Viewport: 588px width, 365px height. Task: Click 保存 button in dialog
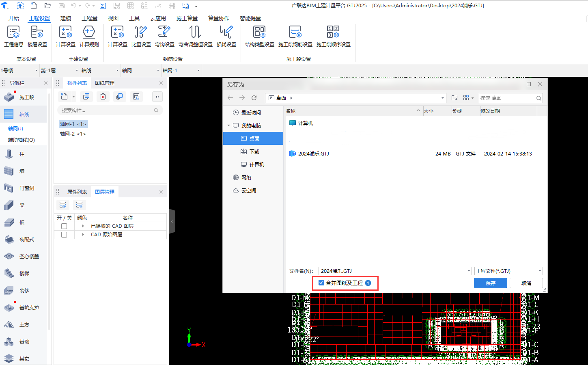[491, 283]
